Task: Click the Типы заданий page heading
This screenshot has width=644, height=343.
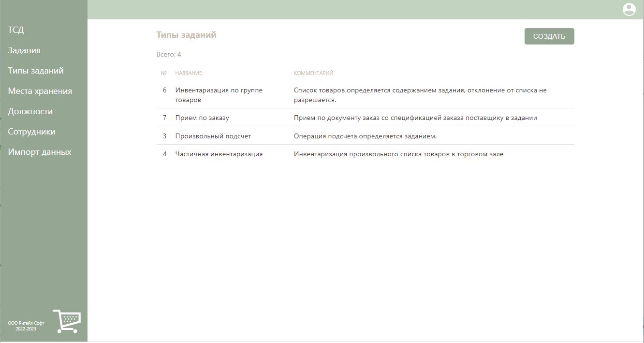Action: [x=186, y=35]
